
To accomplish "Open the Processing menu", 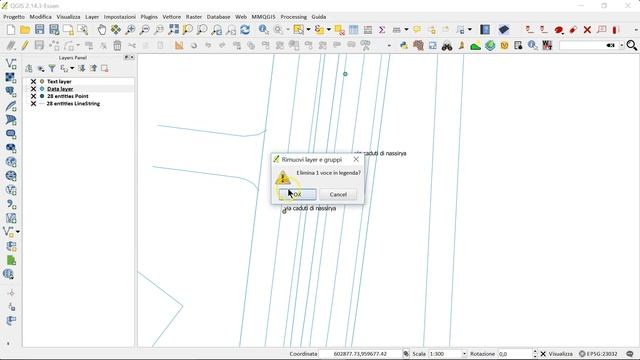I will coord(293,17).
